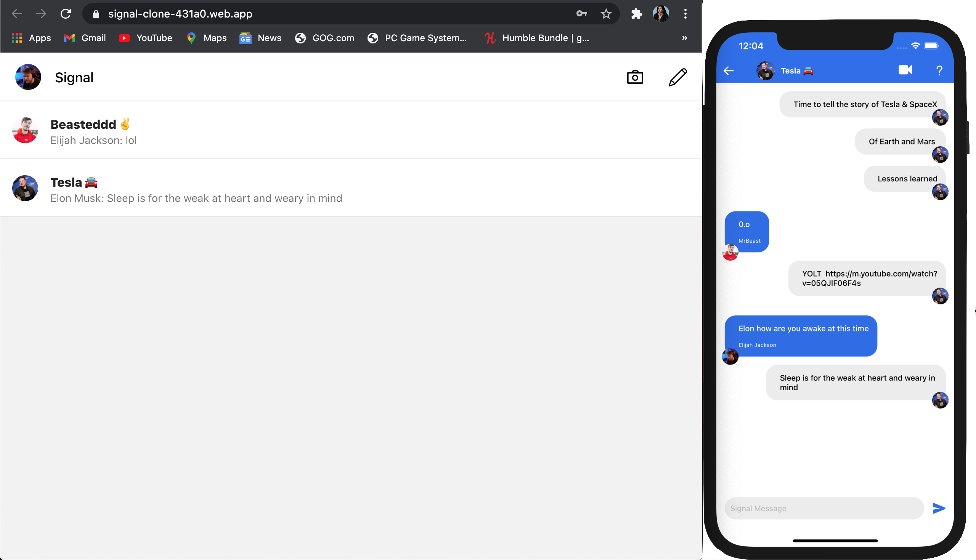Click the 'Sleep is for the weak' phone message
Screen dimensions: 976x560
pyautogui.click(x=856, y=383)
